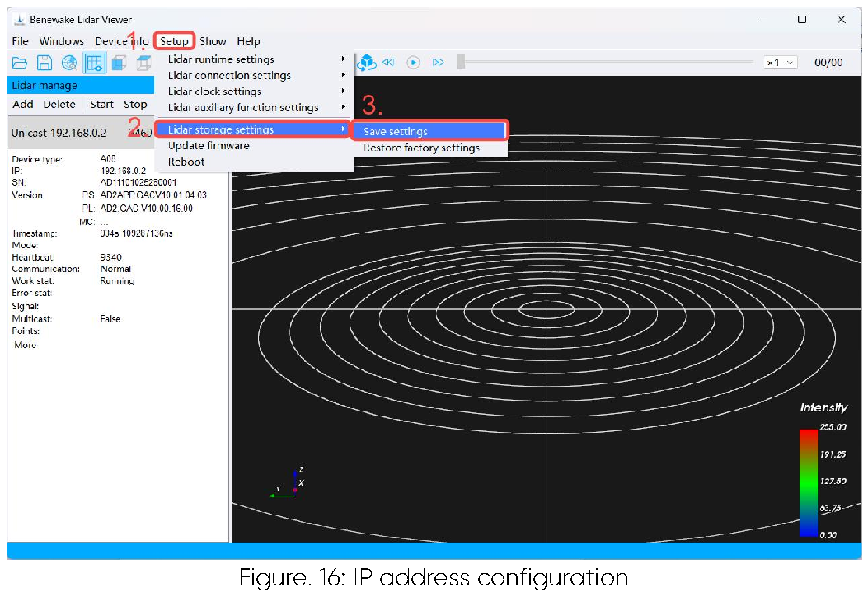Image resolution: width=868 pixels, height=597 pixels.
Task: Click the SN value AD1110102E230001
Action: pos(138,182)
